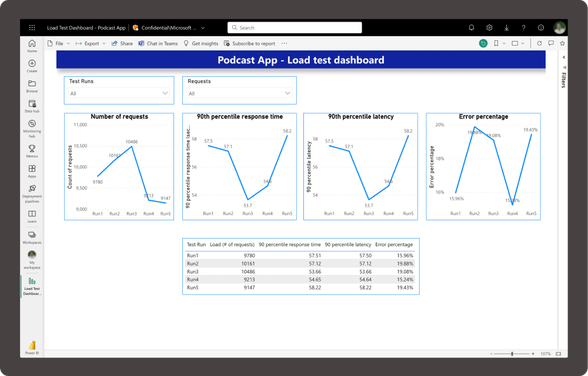Click the 90th percentile latency chart title
Image resolution: width=588 pixels, height=376 pixels.
pyautogui.click(x=361, y=117)
